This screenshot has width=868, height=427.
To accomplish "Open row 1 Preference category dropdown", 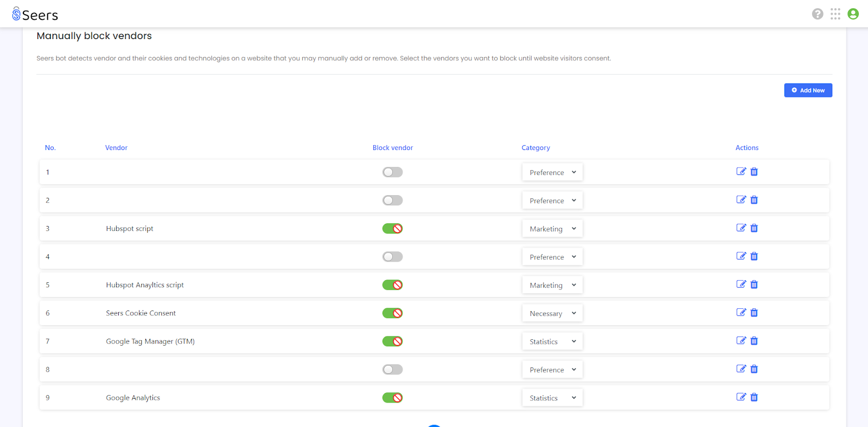I will [x=552, y=172].
